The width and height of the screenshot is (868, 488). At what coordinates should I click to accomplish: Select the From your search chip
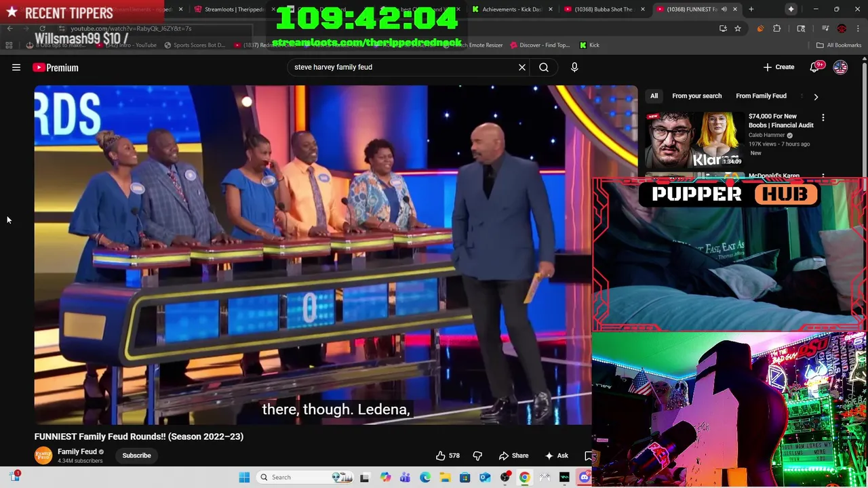[696, 96]
